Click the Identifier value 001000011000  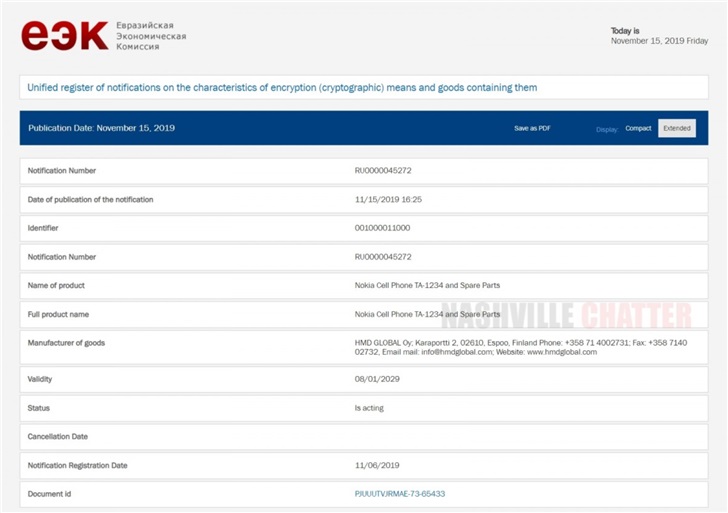[382, 228]
